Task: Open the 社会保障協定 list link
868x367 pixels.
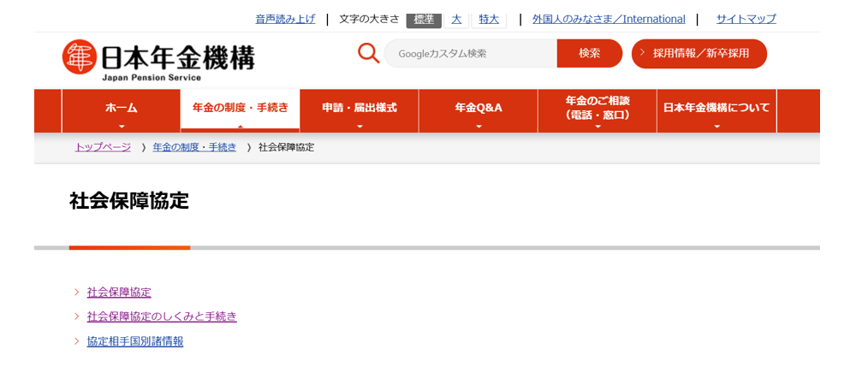Action: [x=119, y=293]
